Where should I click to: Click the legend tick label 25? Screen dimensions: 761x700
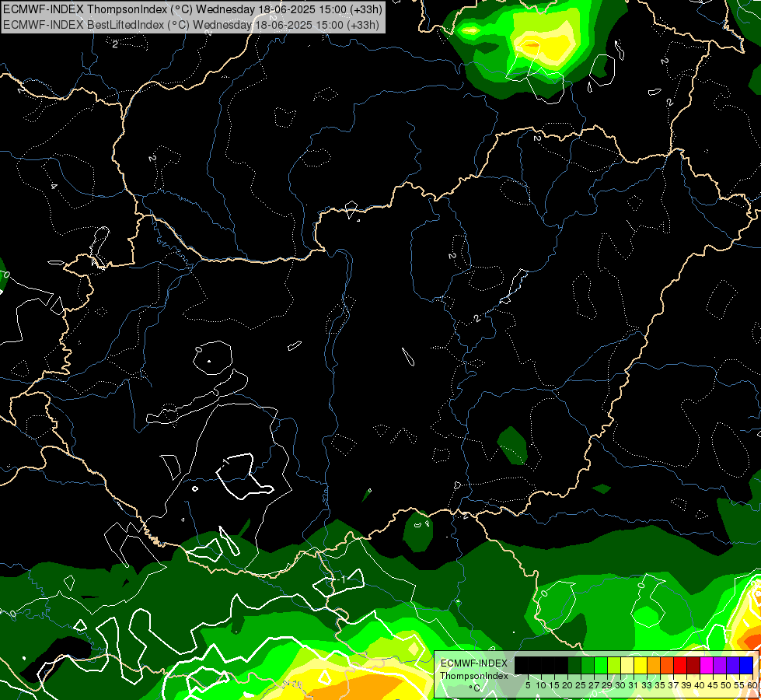coord(581,685)
